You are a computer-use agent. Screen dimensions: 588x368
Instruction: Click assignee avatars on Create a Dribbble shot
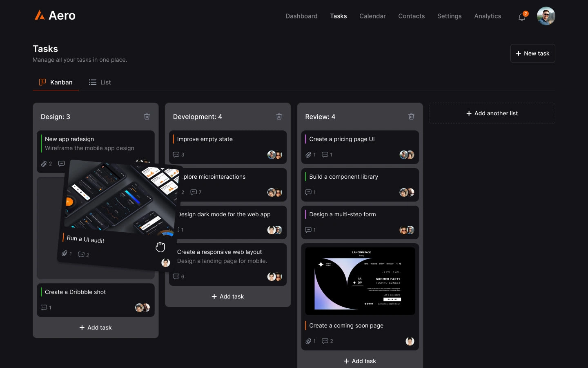(x=143, y=307)
